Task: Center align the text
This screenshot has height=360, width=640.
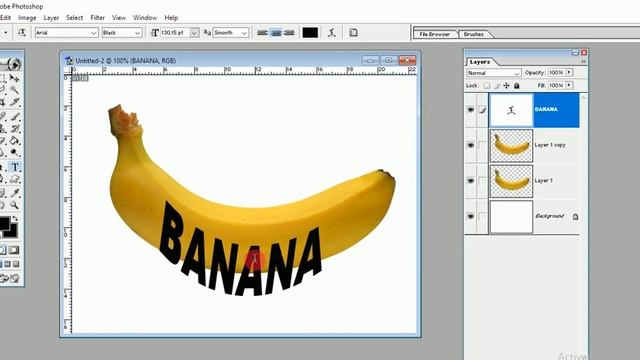Action: coord(276,33)
